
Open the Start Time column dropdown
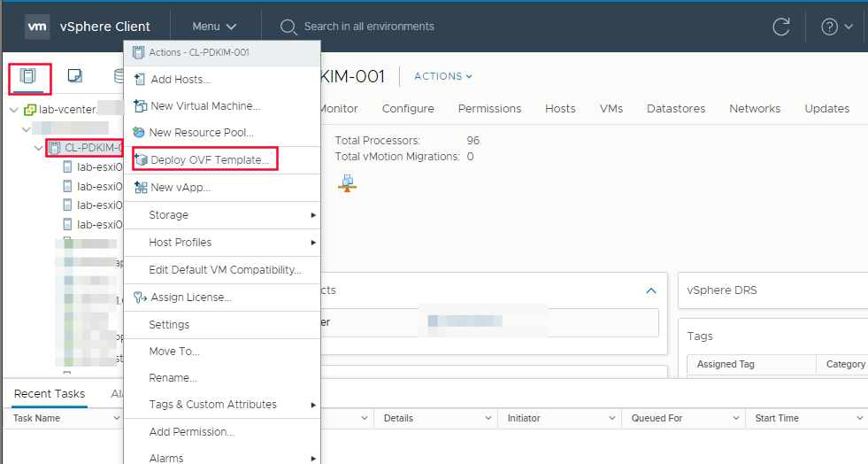click(860, 418)
